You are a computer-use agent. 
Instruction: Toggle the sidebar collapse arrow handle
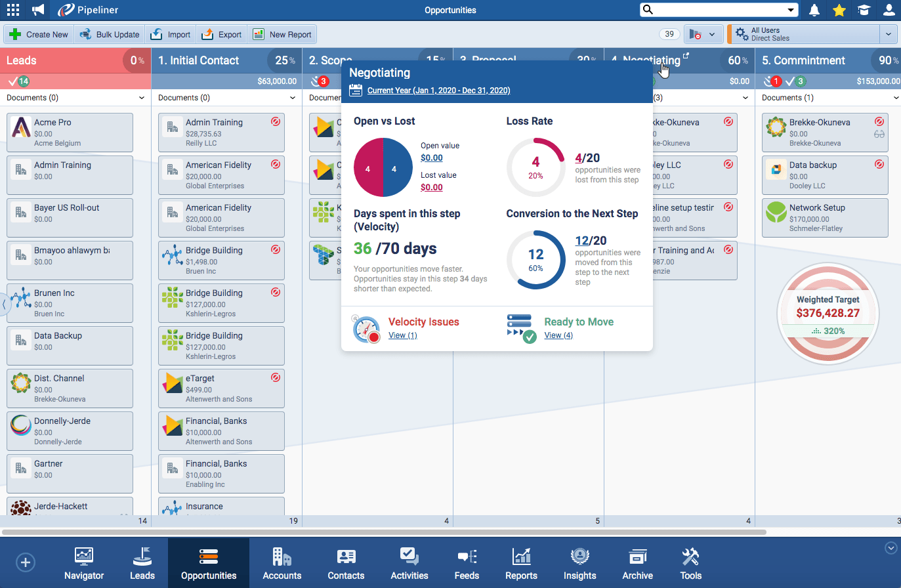click(4, 304)
